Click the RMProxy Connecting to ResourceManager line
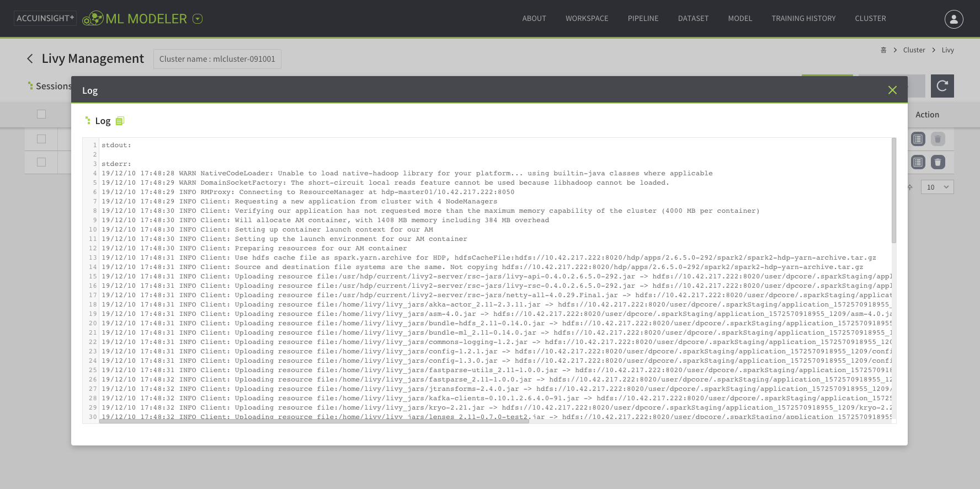Image resolution: width=980 pixels, height=489 pixels. (x=308, y=192)
